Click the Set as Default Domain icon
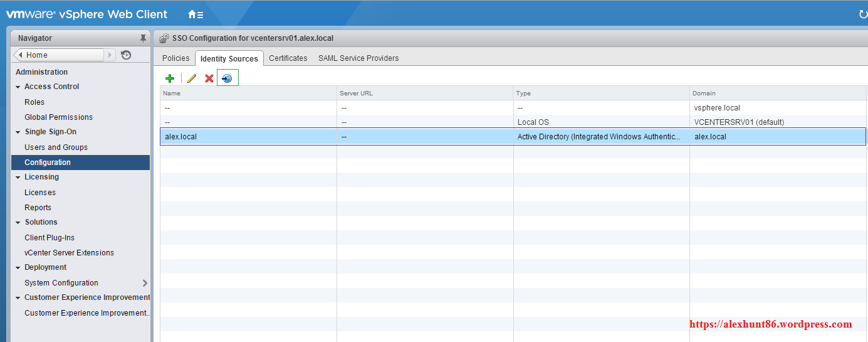The height and width of the screenshot is (342, 868). pos(227,78)
